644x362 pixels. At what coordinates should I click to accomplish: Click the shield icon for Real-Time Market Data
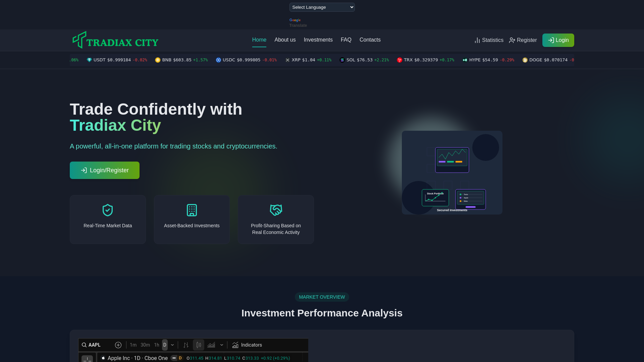(108, 210)
